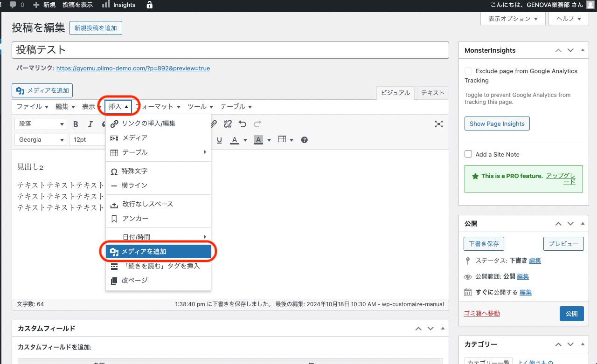597x364 pixels.
Task: Click the Underline icon
Action: [219, 140]
